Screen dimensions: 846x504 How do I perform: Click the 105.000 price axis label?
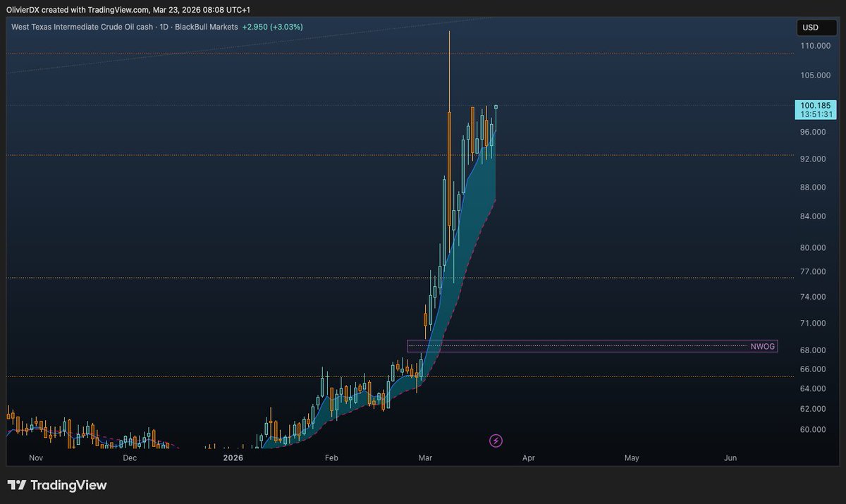816,75
